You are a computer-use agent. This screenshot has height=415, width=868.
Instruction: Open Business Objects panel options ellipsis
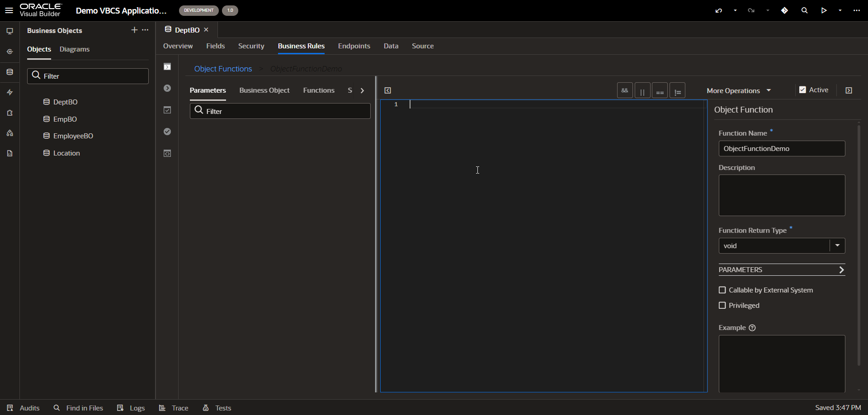145,30
